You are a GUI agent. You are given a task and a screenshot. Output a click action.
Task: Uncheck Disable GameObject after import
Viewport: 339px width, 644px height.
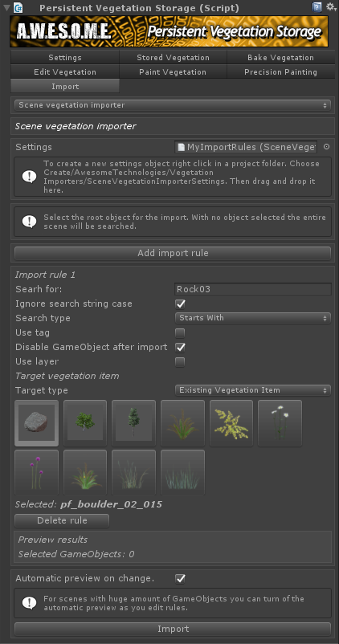(x=180, y=347)
